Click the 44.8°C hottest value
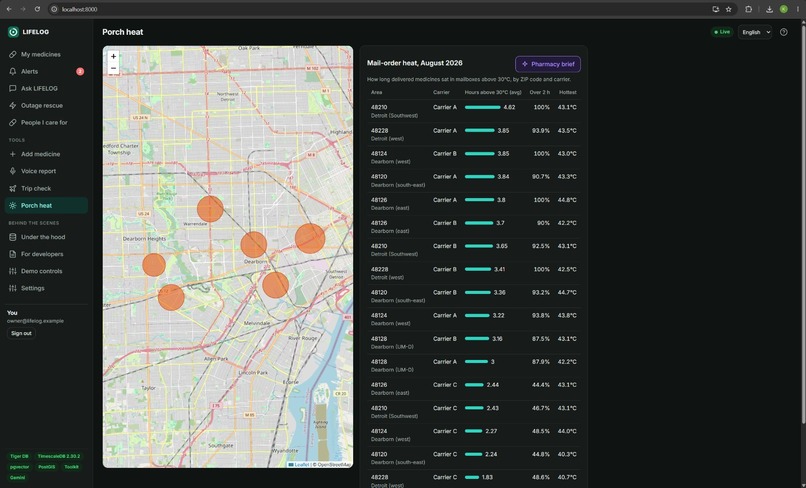The image size is (806, 488). click(567, 200)
